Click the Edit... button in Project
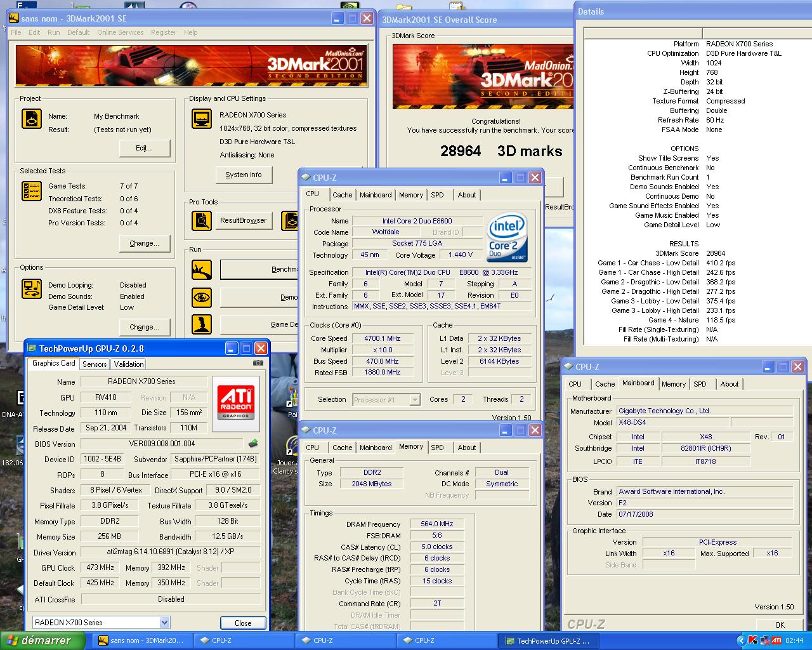Image resolution: width=812 pixels, height=650 pixels. coord(145,148)
